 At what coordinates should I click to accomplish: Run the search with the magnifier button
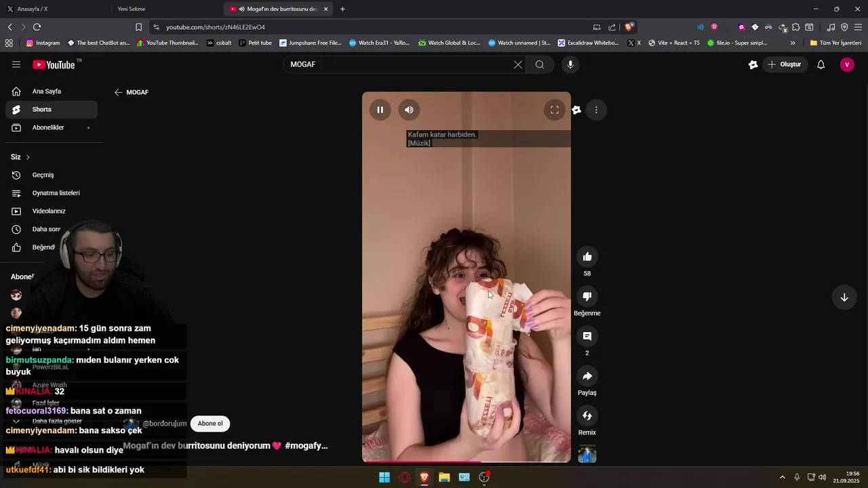(540, 64)
